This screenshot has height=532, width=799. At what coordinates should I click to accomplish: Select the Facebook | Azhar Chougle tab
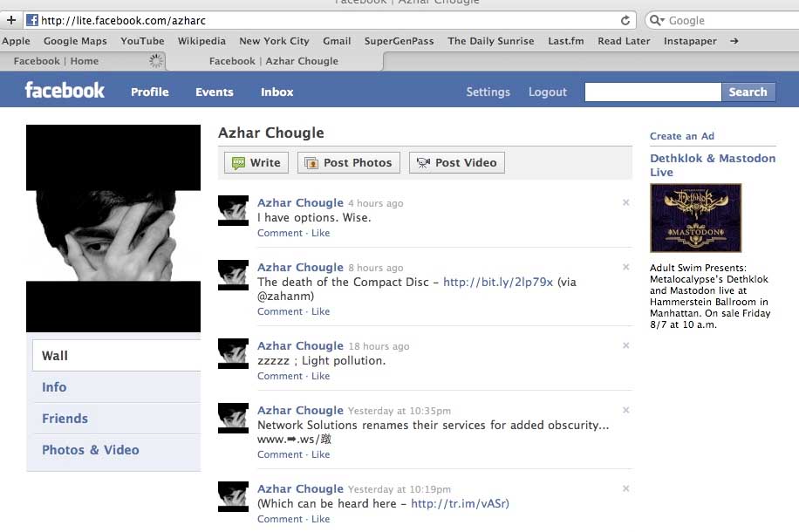pyautogui.click(x=274, y=61)
